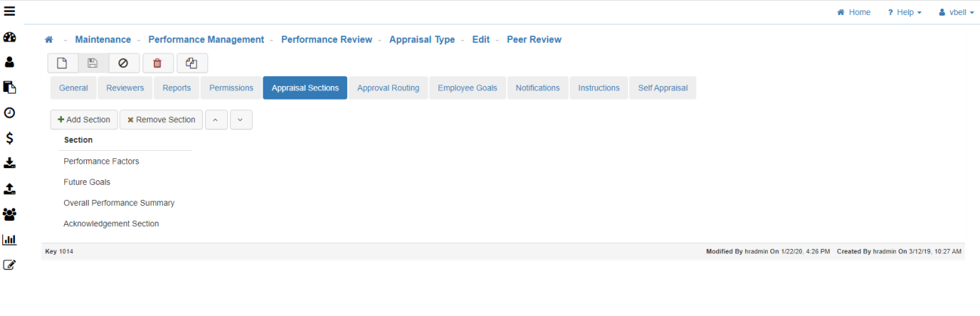This screenshot has height=316, width=980.
Task: Open the bar chart reports icon
Action: tap(10, 240)
